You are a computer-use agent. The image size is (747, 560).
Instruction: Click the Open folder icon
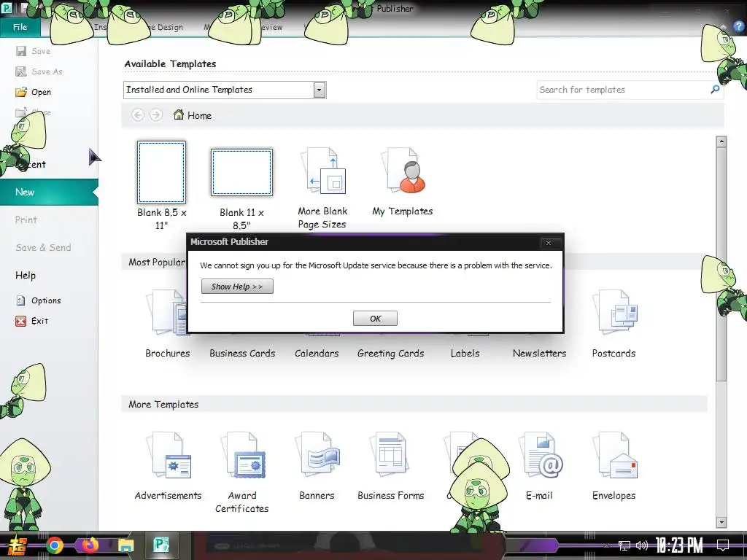click(x=21, y=92)
